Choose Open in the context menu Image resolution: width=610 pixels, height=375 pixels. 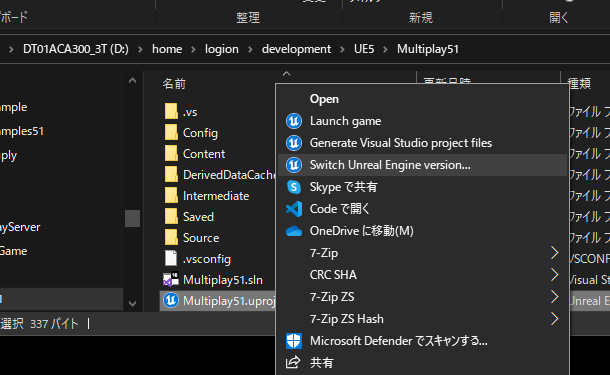coord(422,99)
